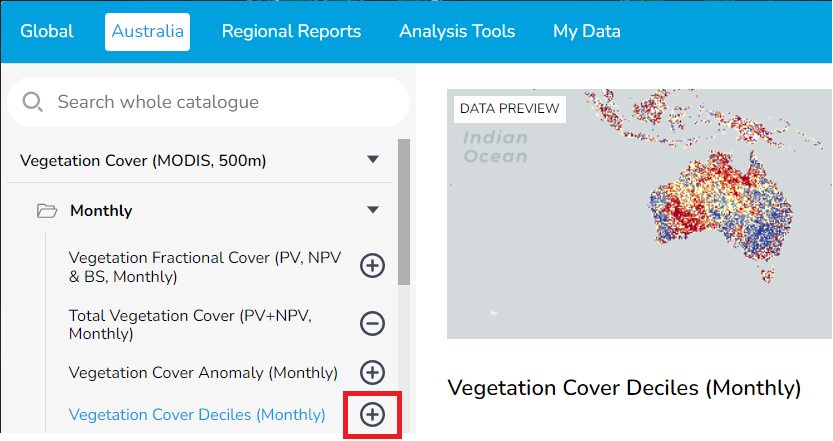Add Vegetation Cover Deciles layer with plus icon
Screen dimensions: 833x441
coord(372,414)
